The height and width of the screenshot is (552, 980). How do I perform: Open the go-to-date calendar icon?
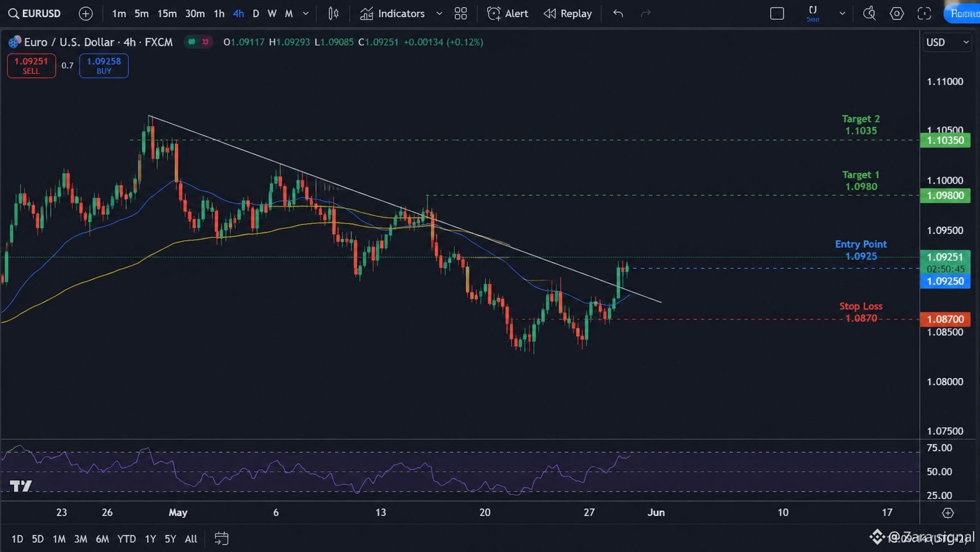[x=221, y=539]
